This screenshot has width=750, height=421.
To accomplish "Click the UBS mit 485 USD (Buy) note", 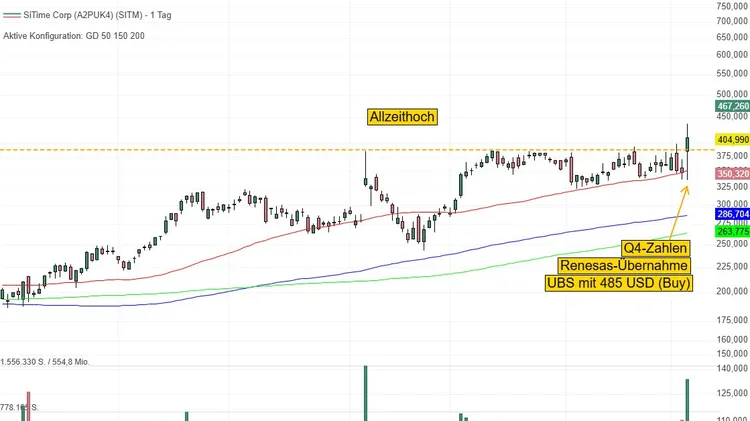I will pos(619,284).
